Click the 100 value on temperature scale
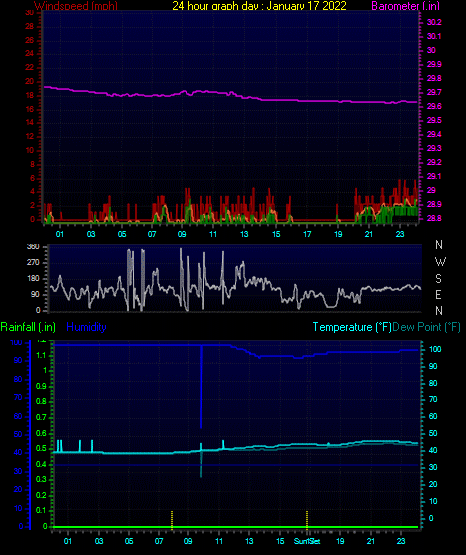466x555 pixels. 435,349
